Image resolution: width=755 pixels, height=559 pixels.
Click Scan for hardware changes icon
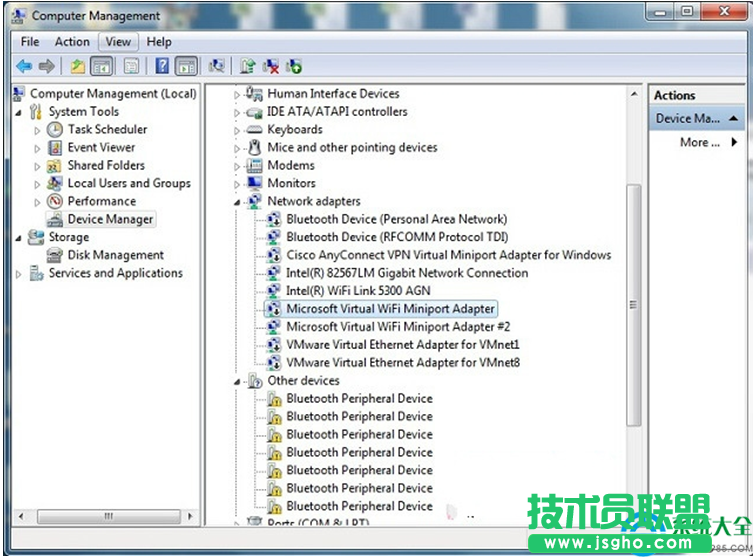tap(216, 66)
